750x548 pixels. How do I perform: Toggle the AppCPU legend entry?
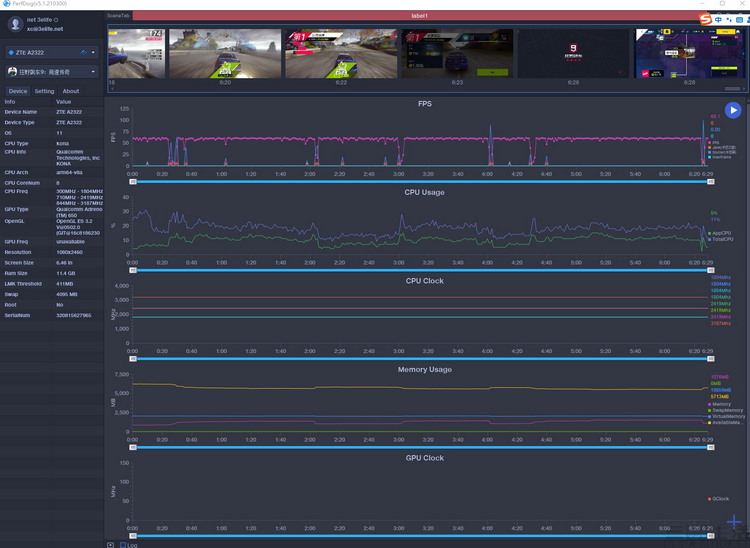720,233
